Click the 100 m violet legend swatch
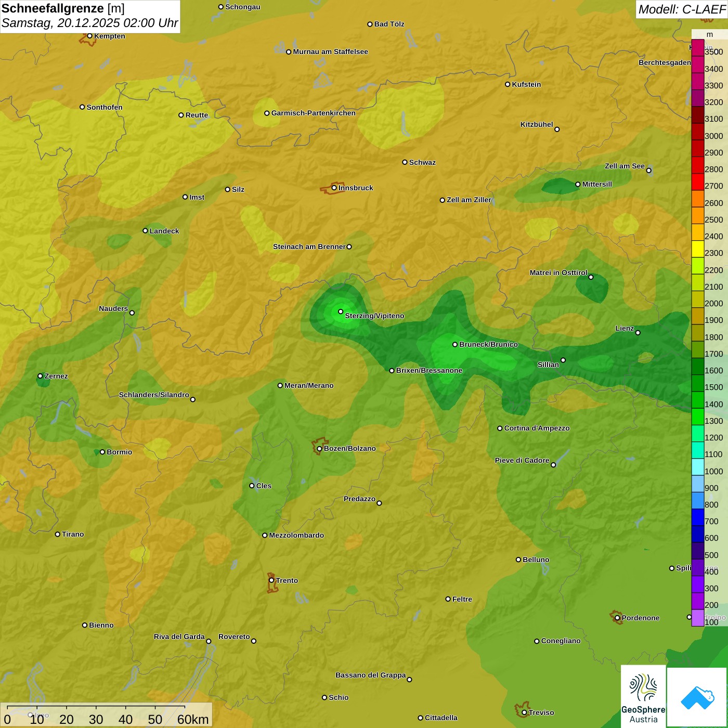 pyautogui.click(x=698, y=618)
